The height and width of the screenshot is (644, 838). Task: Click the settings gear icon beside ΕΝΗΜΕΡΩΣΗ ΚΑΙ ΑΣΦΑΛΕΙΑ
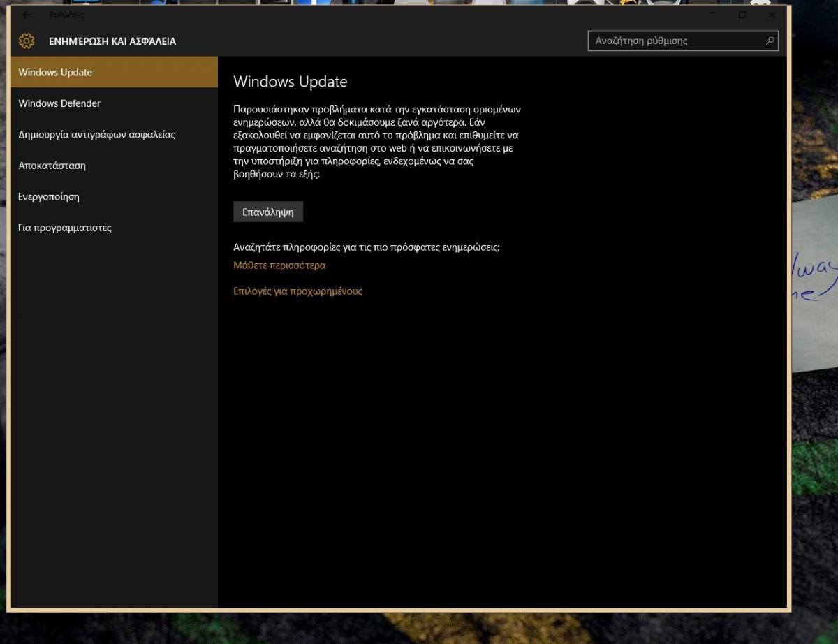pos(27,41)
